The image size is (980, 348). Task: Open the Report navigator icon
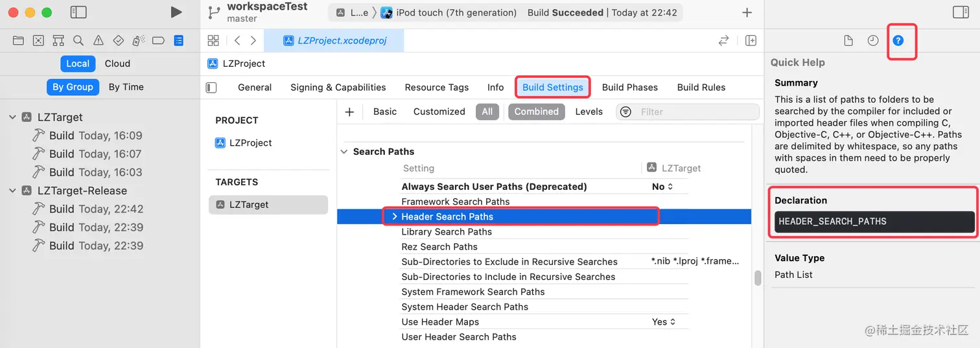179,40
